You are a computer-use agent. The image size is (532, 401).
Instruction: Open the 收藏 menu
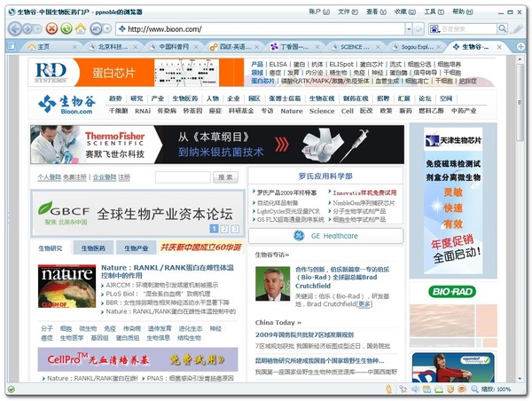[405, 12]
